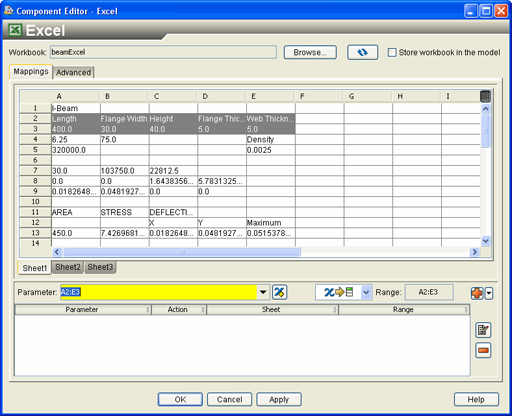Viewport: 512px width, 416px height.
Task: Click the OK button
Action: pyautogui.click(x=180, y=399)
